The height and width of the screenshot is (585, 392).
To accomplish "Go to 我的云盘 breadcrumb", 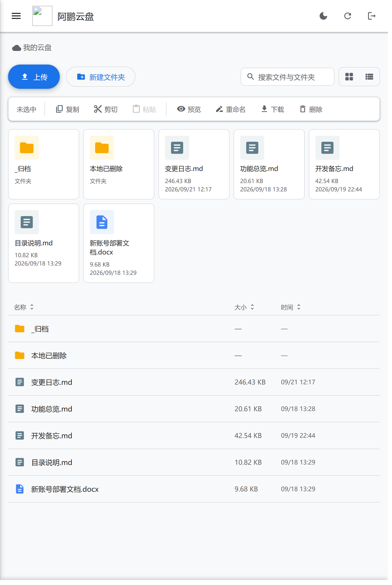I will [x=32, y=48].
